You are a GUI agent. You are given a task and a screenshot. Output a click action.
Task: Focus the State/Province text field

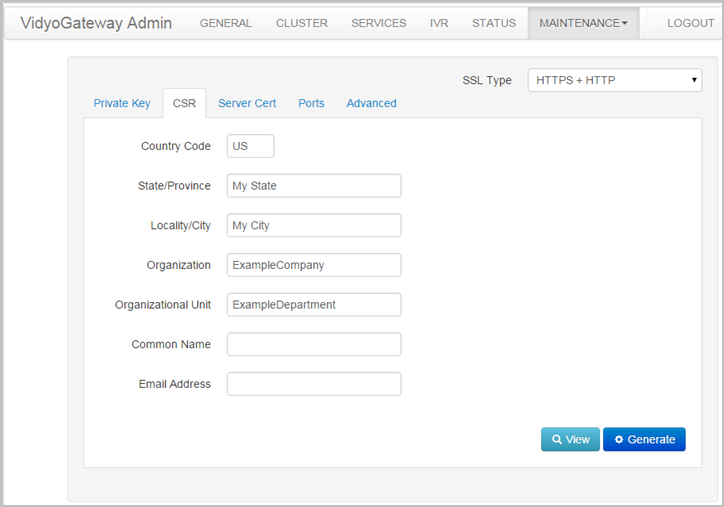click(x=313, y=186)
